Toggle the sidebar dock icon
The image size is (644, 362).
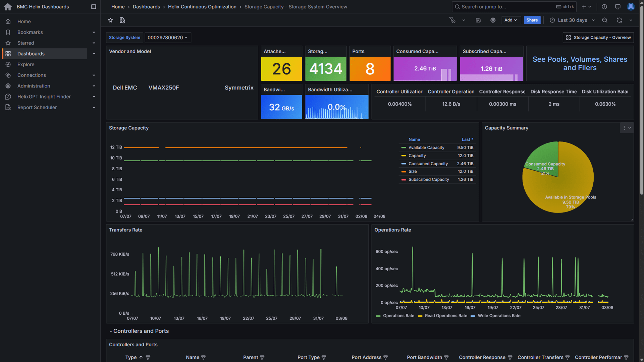click(x=94, y=7)
